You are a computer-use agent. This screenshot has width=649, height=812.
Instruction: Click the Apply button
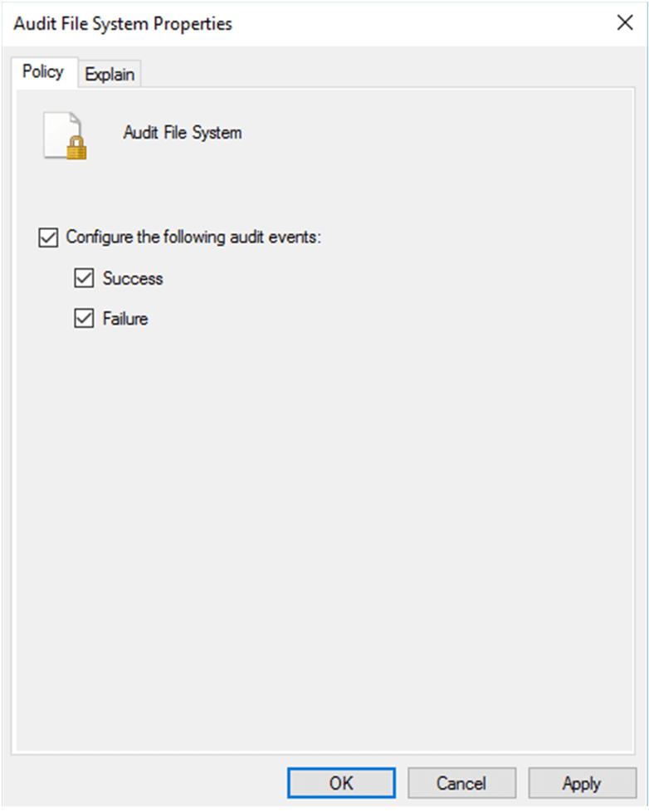point(581,783)
